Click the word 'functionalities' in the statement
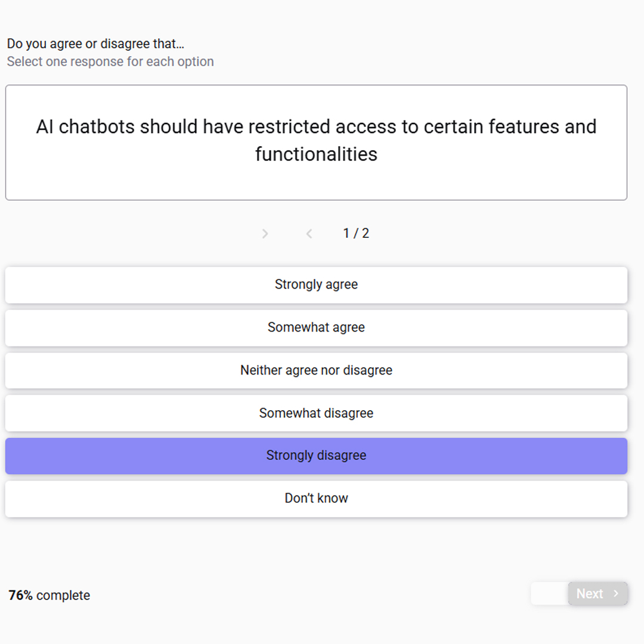 pyautogui.click(x=316, y=154)
